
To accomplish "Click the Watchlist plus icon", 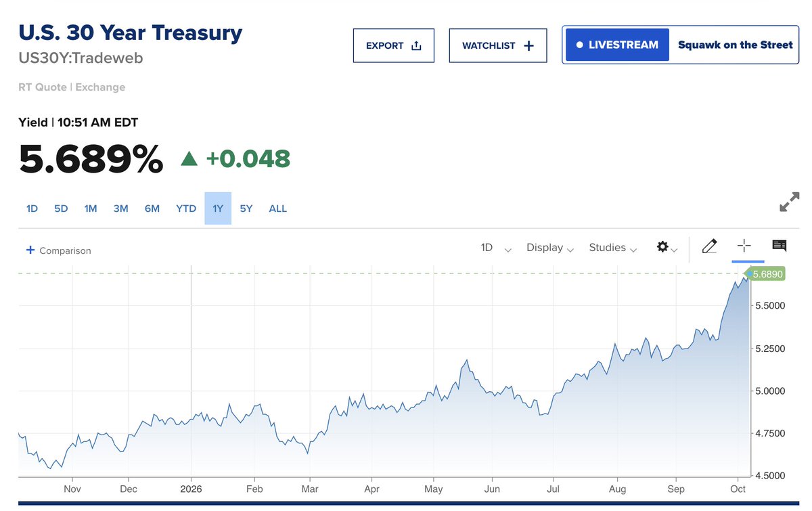I will tap(529, 45).
